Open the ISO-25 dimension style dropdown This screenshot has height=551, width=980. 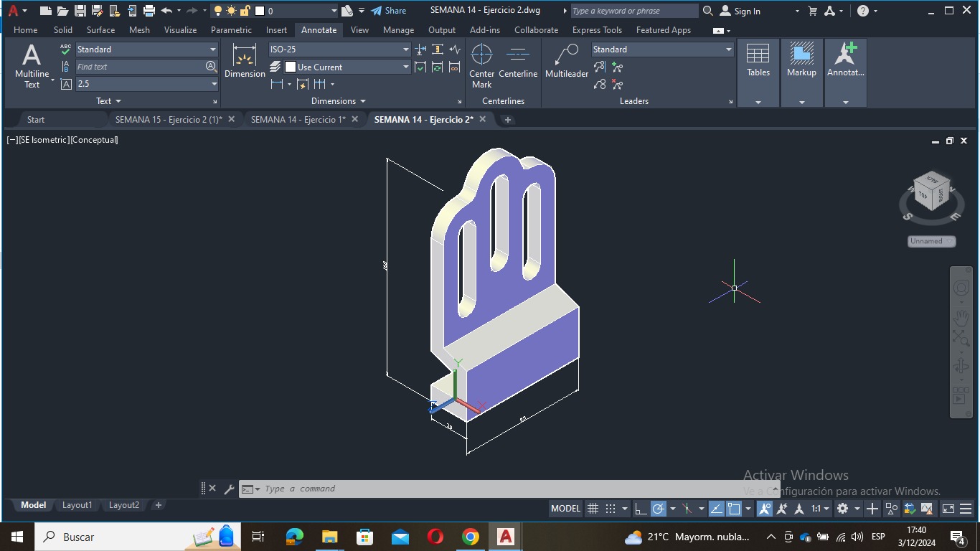[x=405, y=50]
